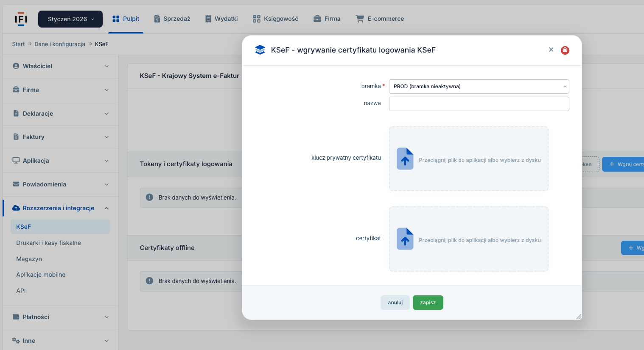644x350 pixels.
Task: Click upload icon in certyfikat dropzone
Action: tap(405, 239)
